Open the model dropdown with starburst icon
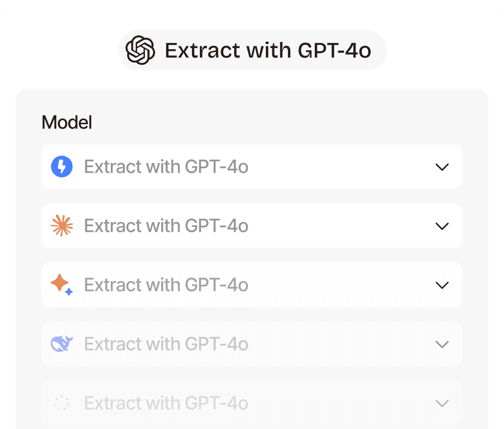This screenshot has width=504, height=429. click(252, 226)
